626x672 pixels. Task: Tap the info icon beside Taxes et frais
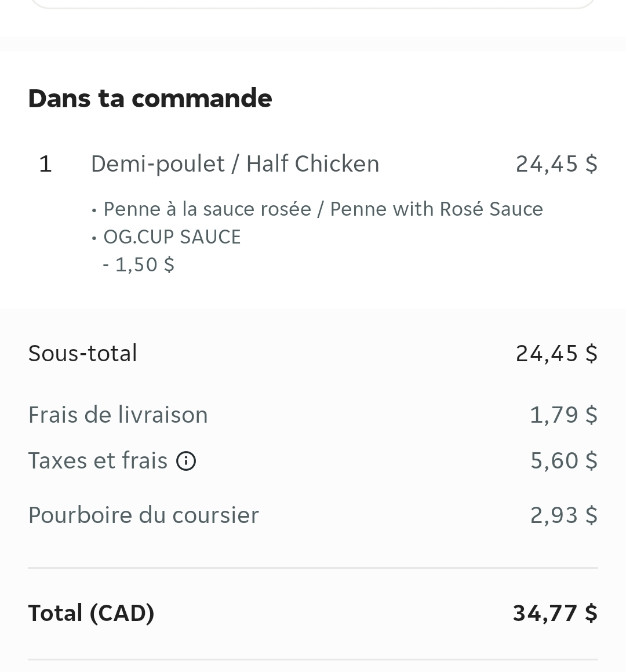186,462
